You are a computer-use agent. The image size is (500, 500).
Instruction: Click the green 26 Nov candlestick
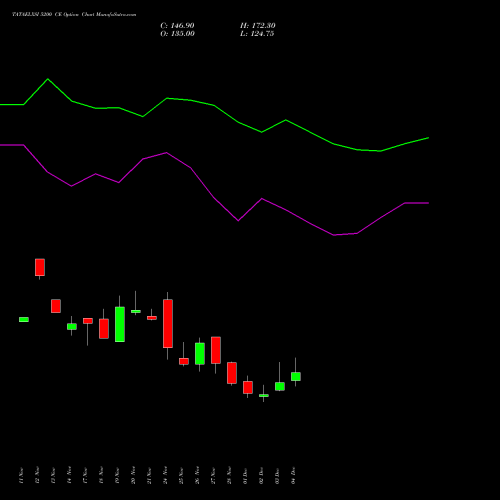tap(200, 354)
